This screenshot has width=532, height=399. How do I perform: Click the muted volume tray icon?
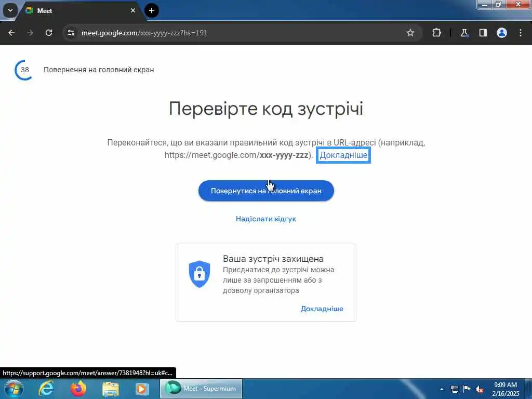(x=480, y=389)
